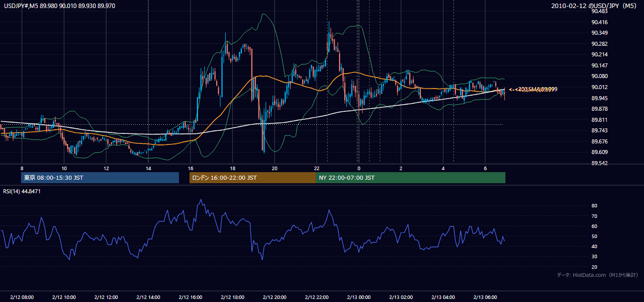Click the 2/13 06:00 bottom time label
This screenshot has width=644, height=302.
point(485,297)
